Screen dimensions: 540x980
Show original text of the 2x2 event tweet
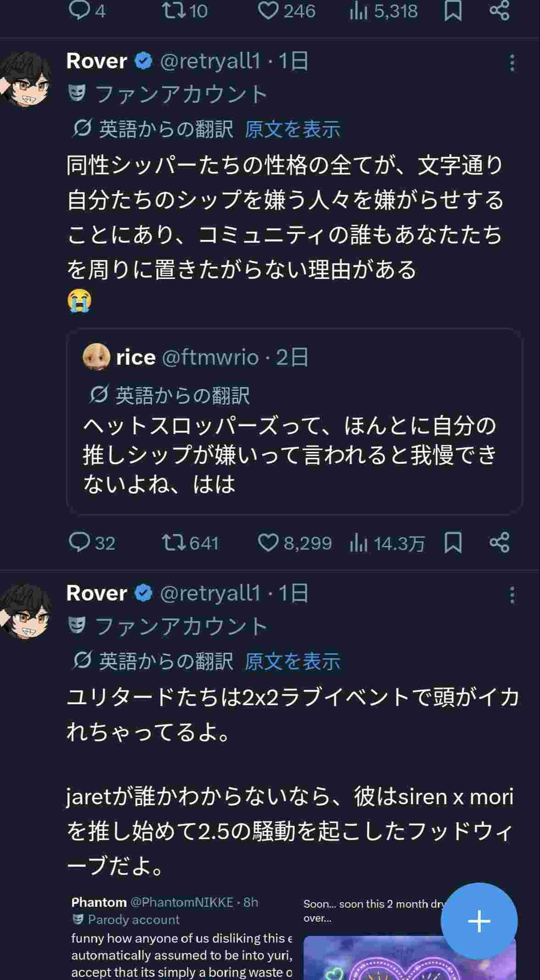[x=292, y=661]
